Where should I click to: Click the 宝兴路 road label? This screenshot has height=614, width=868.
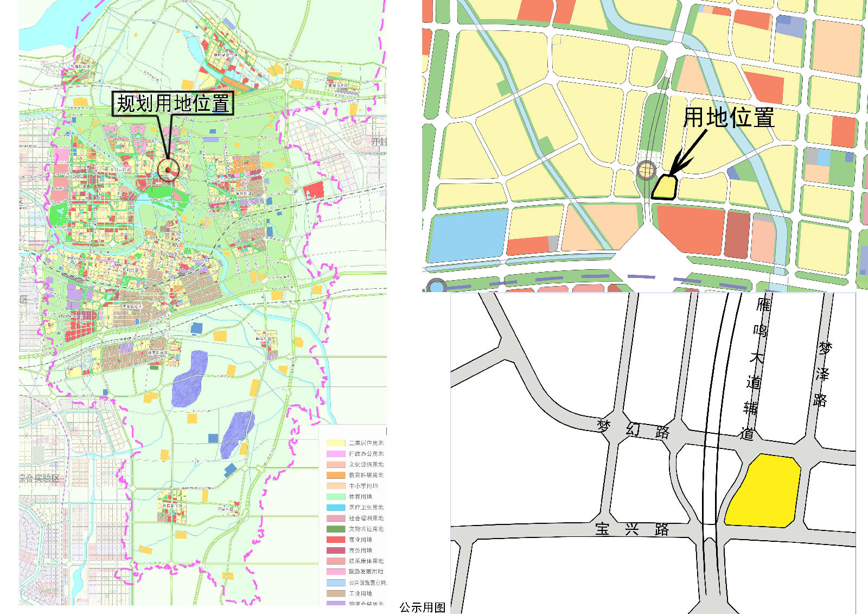point(632,529)
